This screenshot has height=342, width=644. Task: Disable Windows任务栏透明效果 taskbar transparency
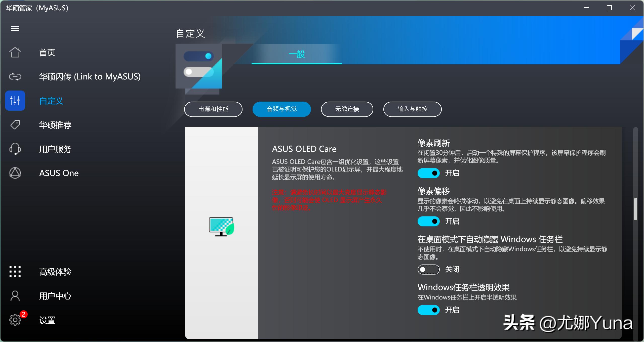428,310
